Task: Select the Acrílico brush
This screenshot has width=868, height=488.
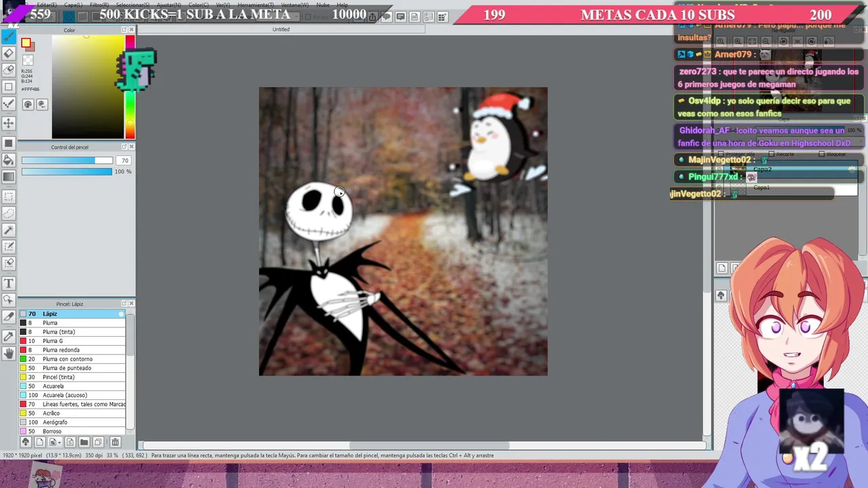Action: [72, 413]
